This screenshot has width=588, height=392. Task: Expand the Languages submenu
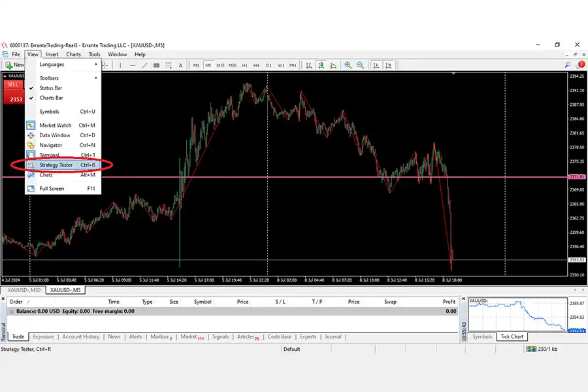[63, 65]
